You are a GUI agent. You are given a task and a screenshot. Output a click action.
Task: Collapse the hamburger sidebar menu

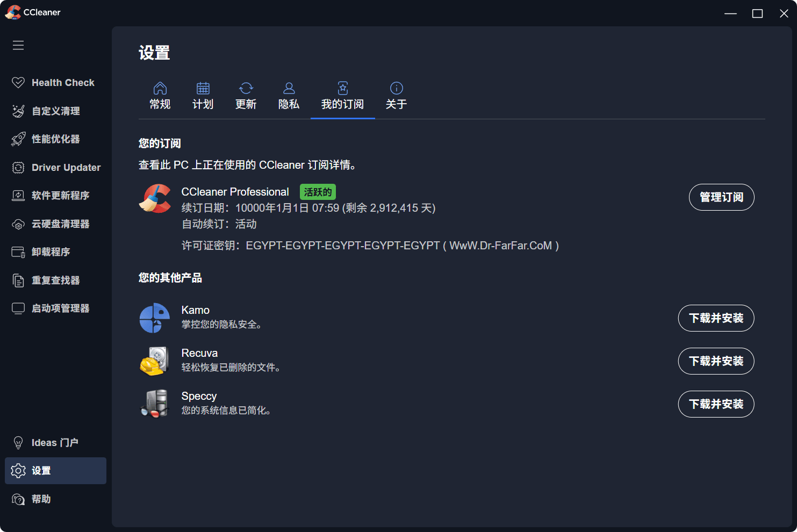coord(18,45)
